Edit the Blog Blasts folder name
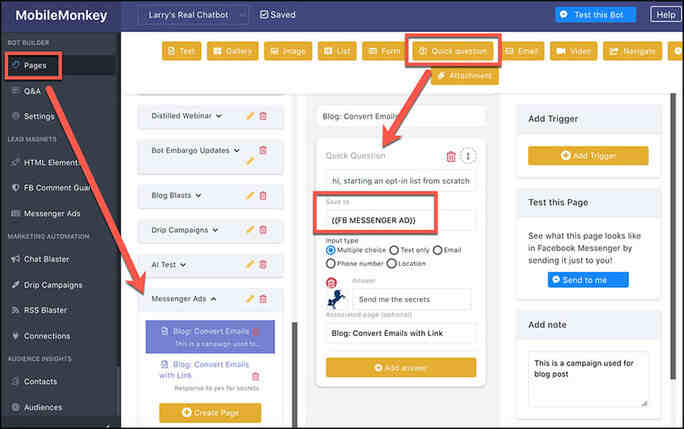The width and height of the screenshot is (684, 429). pyautogui.click(x=250, y=196)
